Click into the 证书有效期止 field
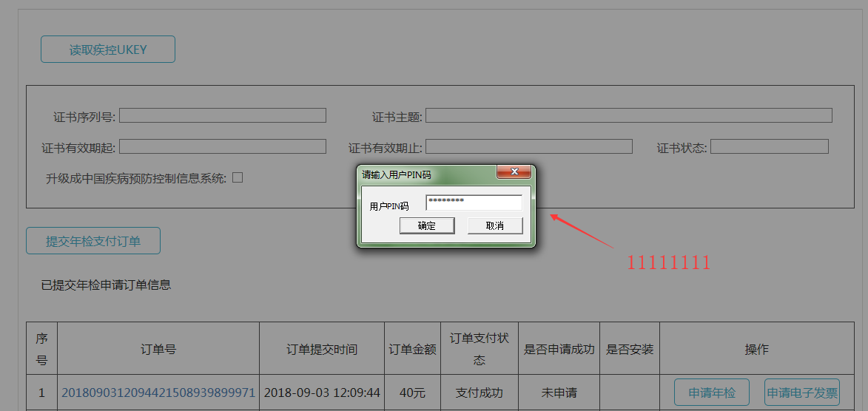The height and width of the screenshot is (411, 868). click(528, 146)
